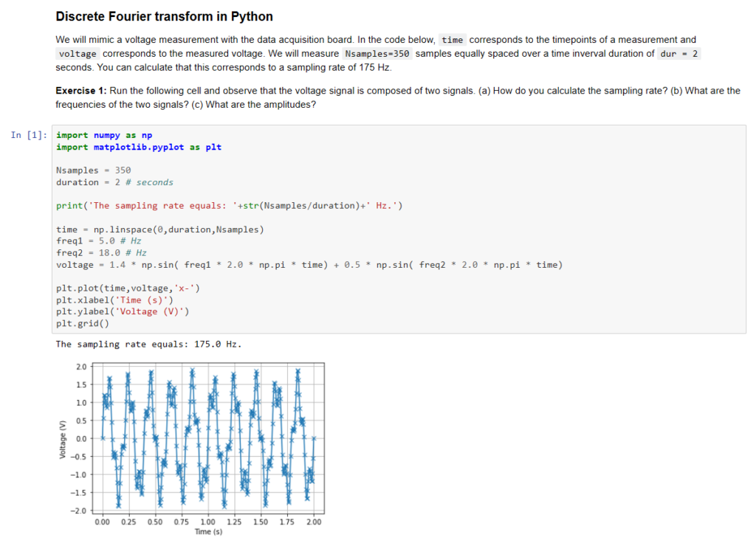Place cursor on the "# seconds" comment

pyautogui.click(x=154, y=182)
